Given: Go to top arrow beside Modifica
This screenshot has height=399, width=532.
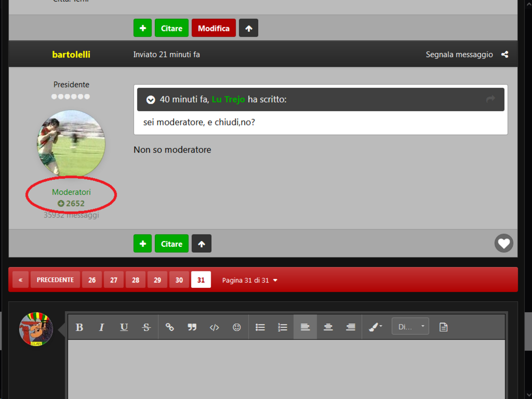Looking at the screenshot, I should pos(248,28).
